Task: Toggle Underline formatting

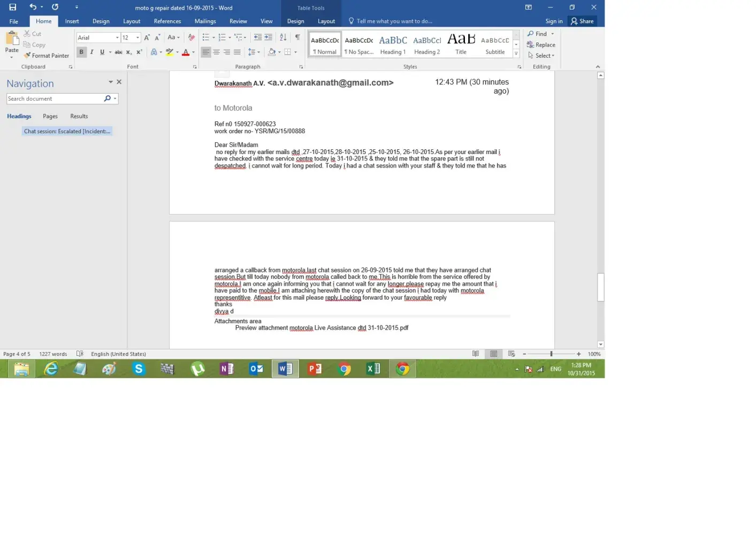Action: [102, 52]
